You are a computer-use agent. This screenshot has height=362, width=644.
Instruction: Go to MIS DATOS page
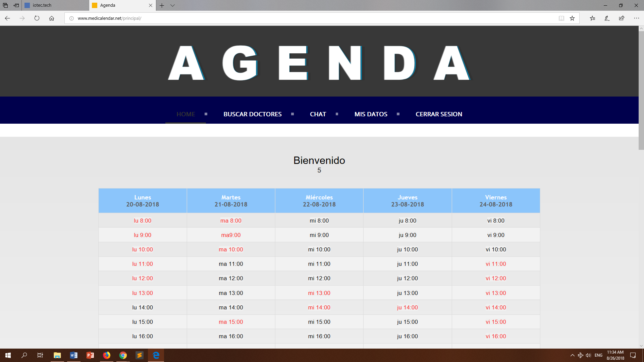tap(371, 114)
